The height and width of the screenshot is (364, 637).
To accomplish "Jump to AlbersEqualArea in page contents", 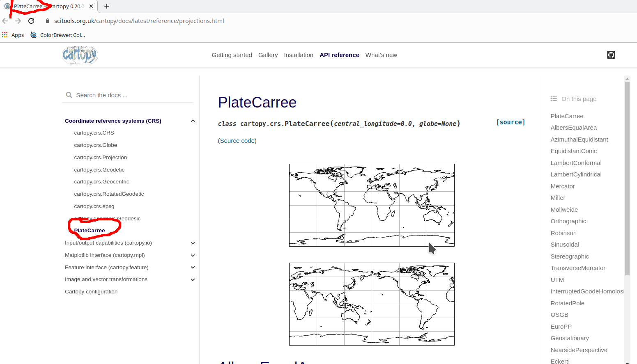I will click(x=573, y=128).
